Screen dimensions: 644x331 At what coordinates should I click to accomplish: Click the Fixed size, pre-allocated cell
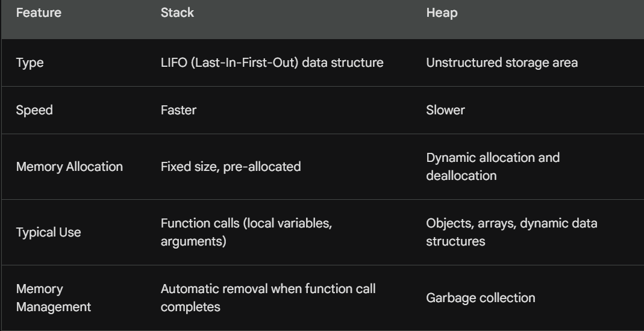[231, 167]
